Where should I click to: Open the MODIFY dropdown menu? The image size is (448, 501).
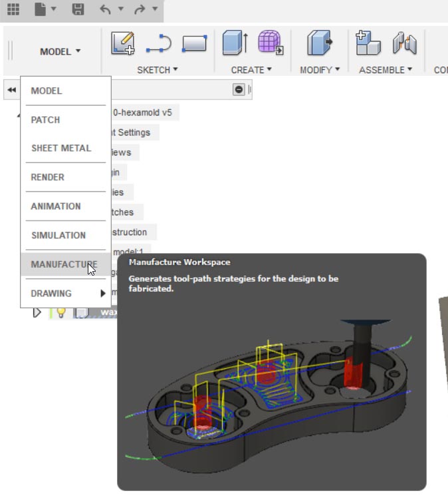pos(320,70)
